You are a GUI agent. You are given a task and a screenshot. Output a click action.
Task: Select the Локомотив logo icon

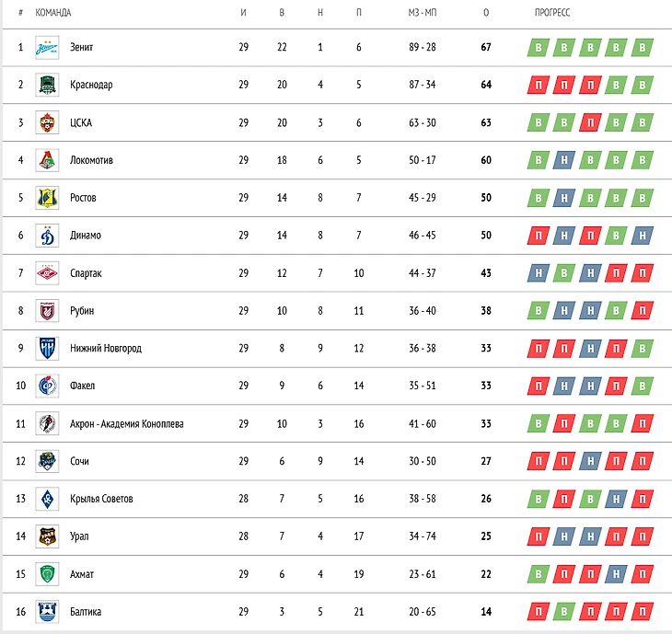click(47, 160)
